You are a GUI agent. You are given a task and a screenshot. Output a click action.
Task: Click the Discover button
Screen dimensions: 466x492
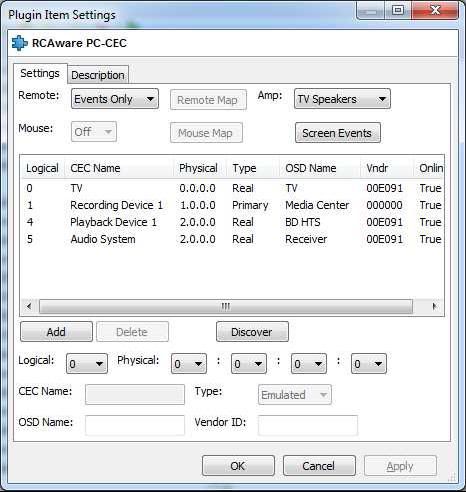pyautogui.click(x=252, y=332)
